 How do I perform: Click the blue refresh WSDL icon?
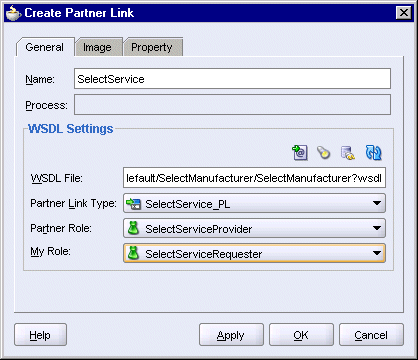point(373,153)
